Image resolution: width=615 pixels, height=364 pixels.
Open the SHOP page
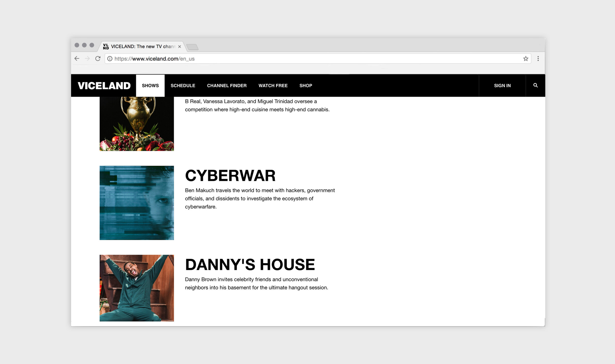306,86
